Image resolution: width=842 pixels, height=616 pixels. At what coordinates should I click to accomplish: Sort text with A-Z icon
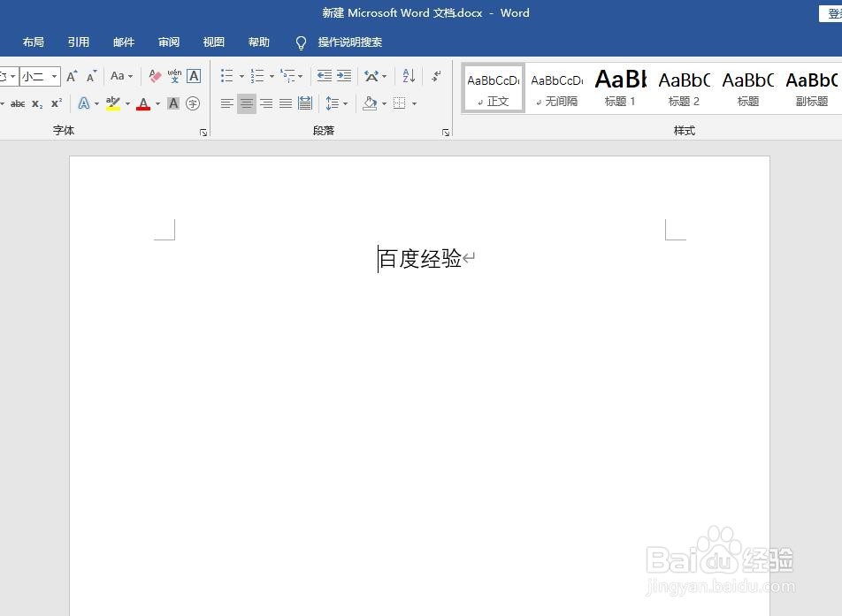(409, 76)
